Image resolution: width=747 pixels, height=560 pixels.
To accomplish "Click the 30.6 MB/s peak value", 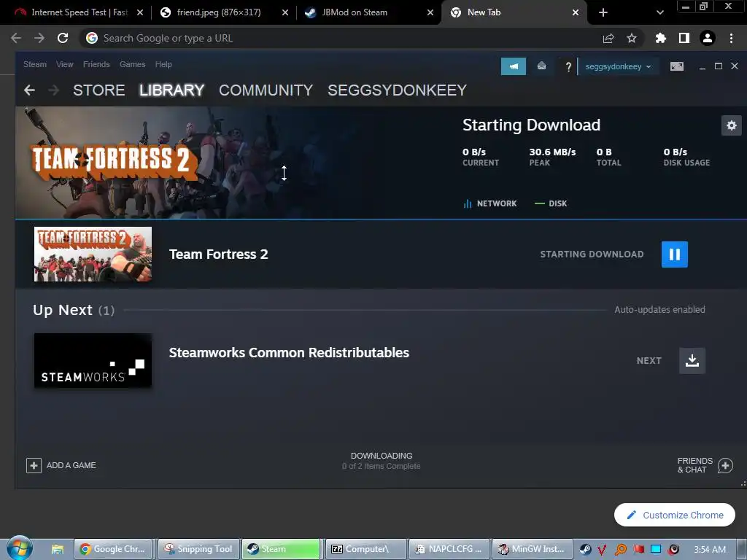I will [552, 152].
